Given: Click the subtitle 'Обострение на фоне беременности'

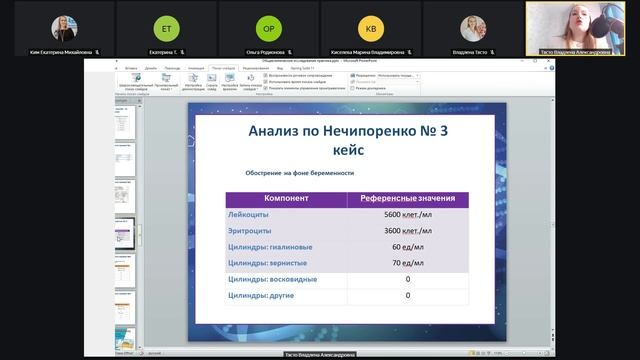Looking at the screenshot, I should (x=300, y=173).
